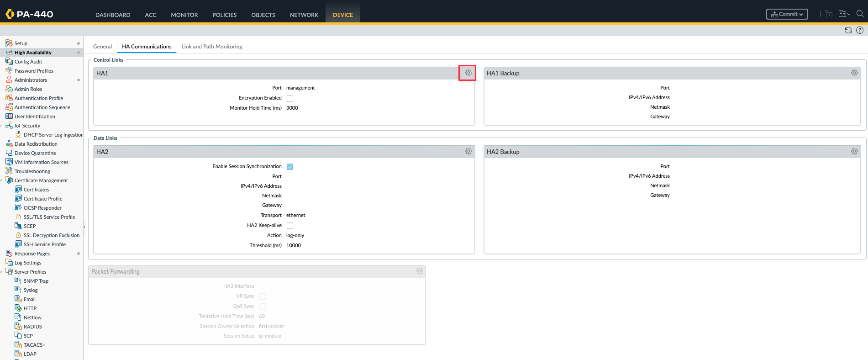This screenshot has width=868, height=360.
Task: Click the Config Audit icon
Action: click(x=9, y=61)
